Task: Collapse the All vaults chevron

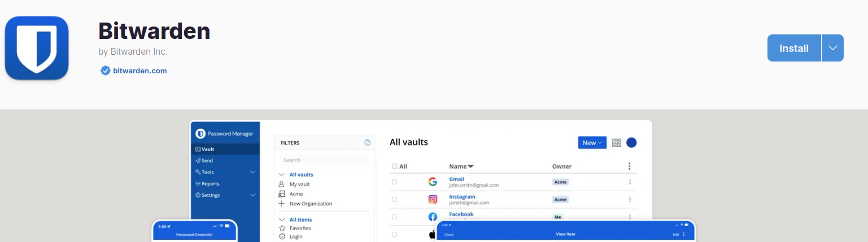Action: pyautogui.click(x=281, y=175)
